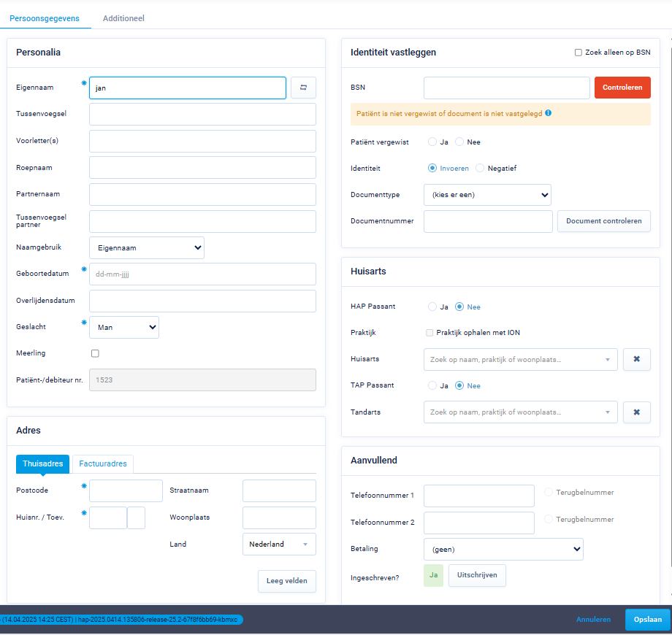This screenshot has width=672, height=635.
Task: Check 'Zoek alleen op BSN'
Action: tap(579, 53)
